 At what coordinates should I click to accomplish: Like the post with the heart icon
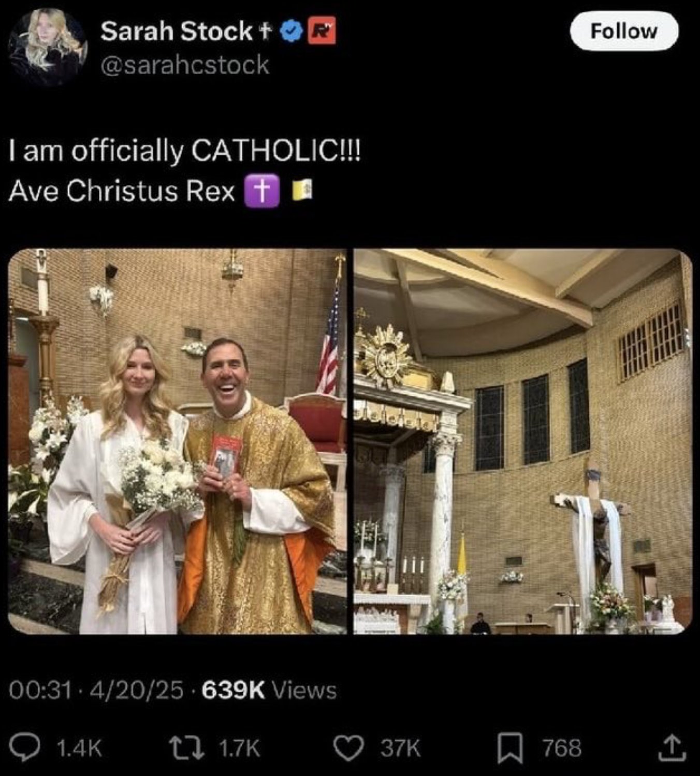348,748
